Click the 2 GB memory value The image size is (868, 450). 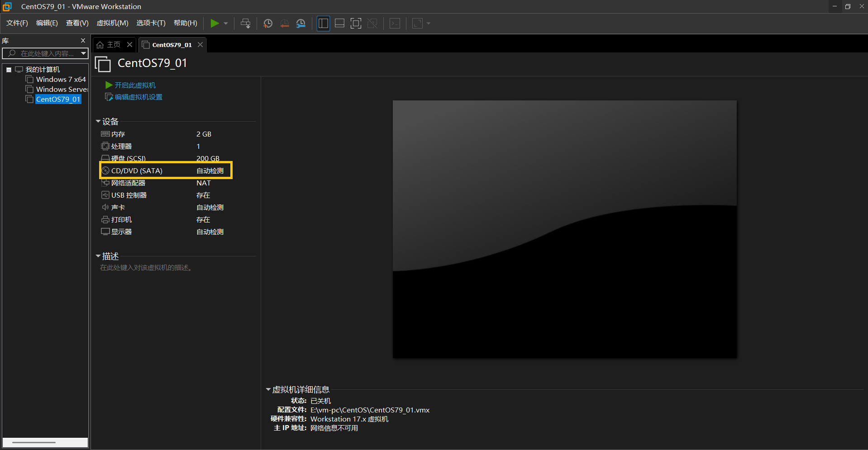(204, 134)
